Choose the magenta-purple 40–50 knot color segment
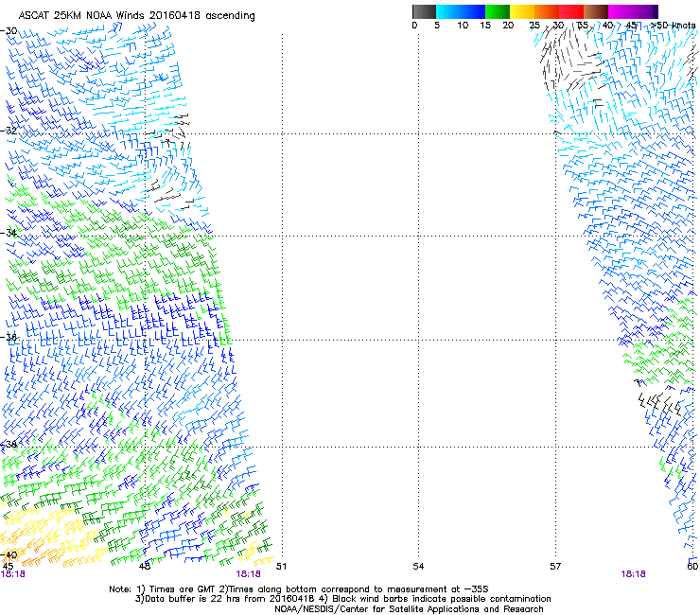 pos(633,11)
